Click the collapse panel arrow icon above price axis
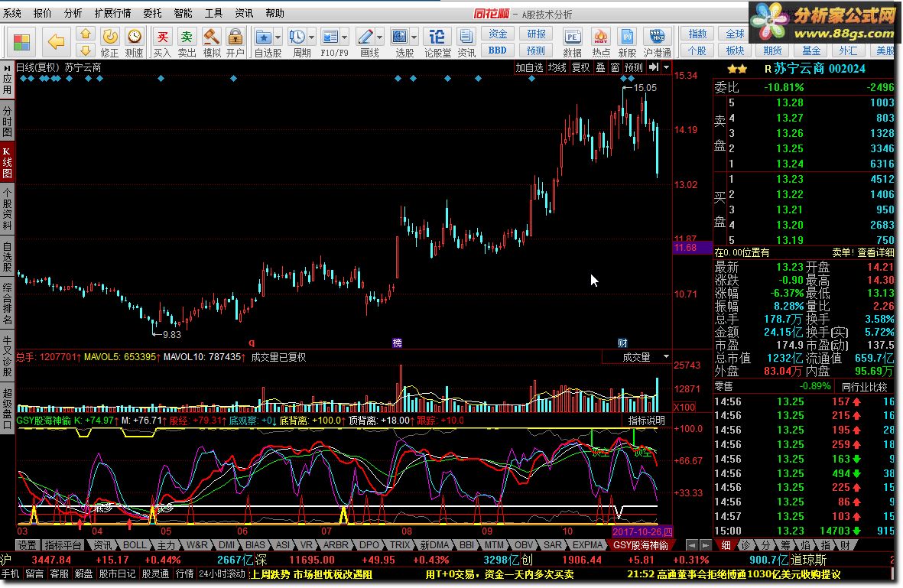Screen dimensions: 903x588 coord(653,67)
